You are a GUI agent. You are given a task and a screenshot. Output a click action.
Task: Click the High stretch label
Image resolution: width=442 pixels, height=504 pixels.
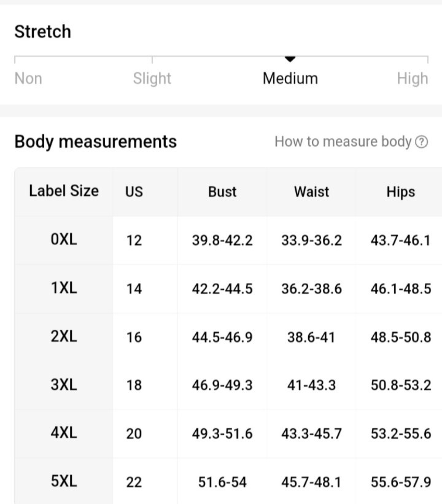[x=413, y=79]
